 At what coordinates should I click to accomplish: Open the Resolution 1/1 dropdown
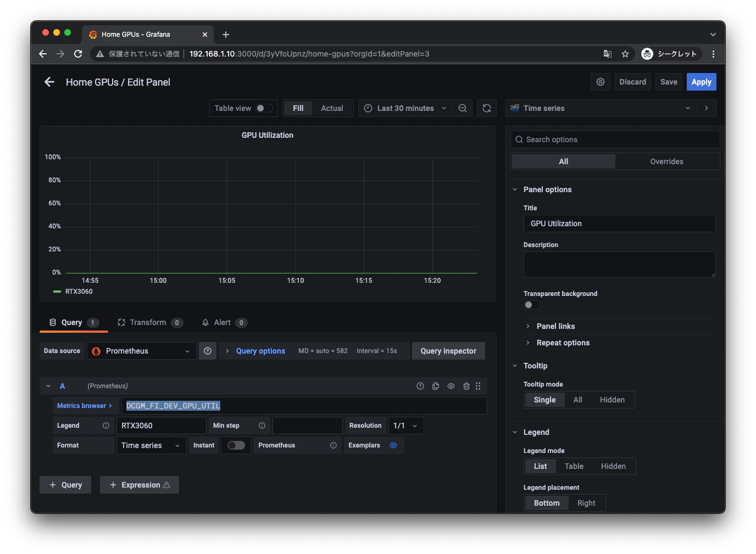point(406,426)
